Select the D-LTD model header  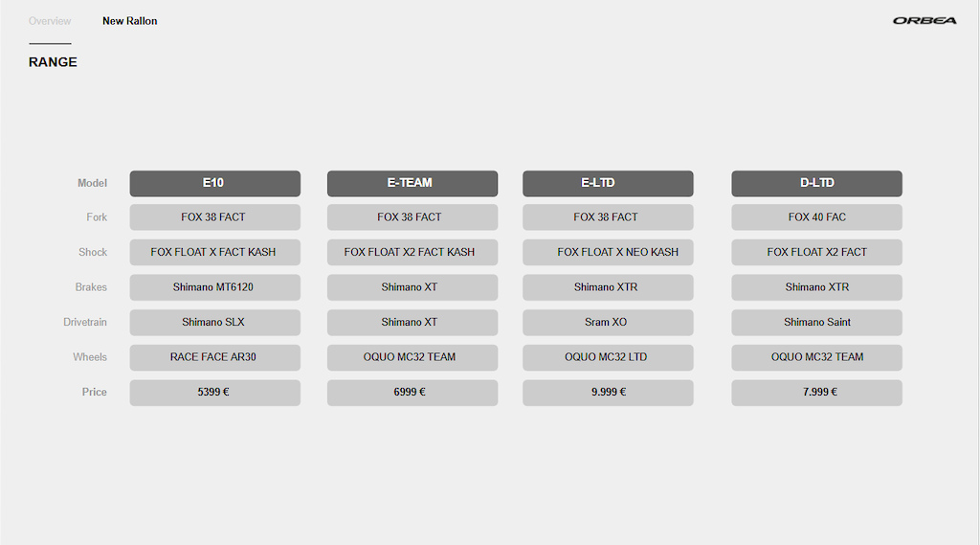coord(817,183)
